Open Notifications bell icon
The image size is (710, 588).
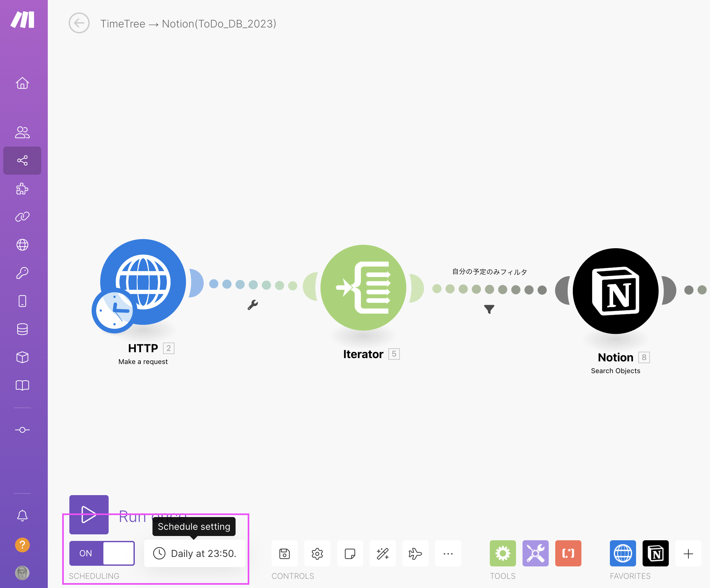22,516
